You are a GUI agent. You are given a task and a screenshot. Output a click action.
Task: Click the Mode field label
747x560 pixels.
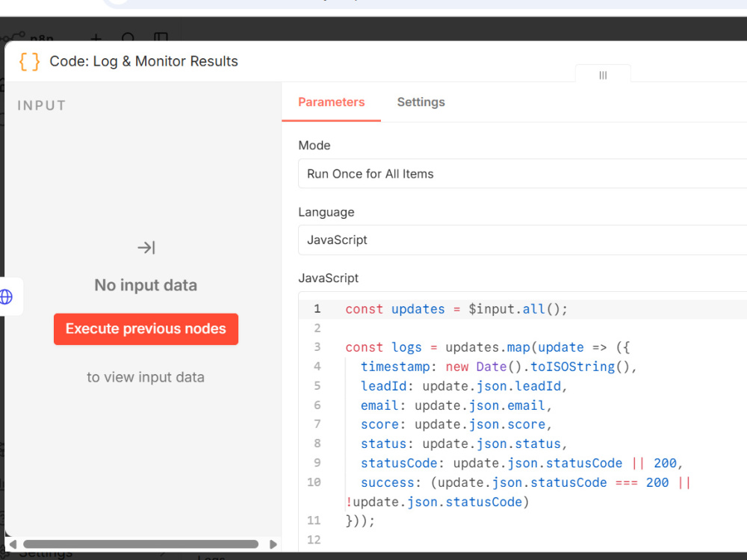314,146
